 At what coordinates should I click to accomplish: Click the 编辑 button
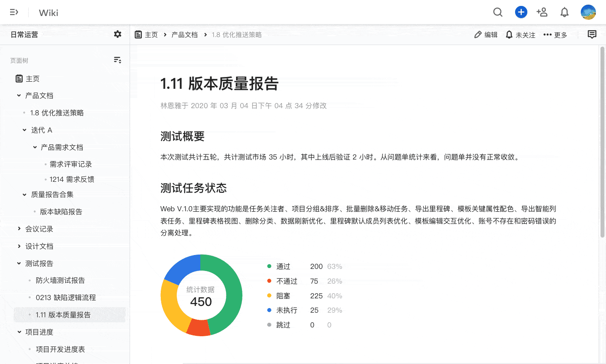coord(486,35)
